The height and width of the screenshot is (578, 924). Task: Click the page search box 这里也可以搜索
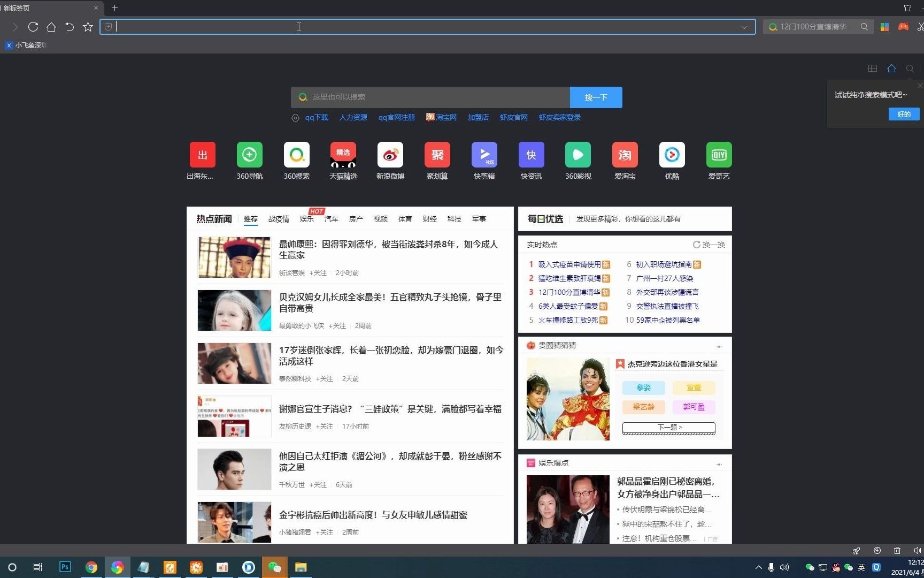pos(430,97)
